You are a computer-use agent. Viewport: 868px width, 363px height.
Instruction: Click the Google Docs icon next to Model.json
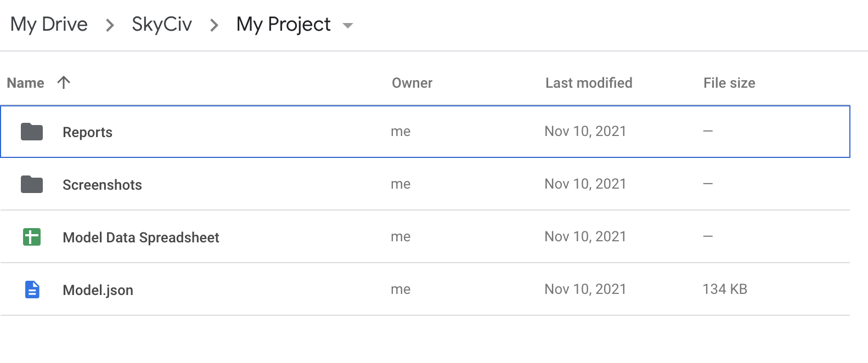(x=31, y=289)
